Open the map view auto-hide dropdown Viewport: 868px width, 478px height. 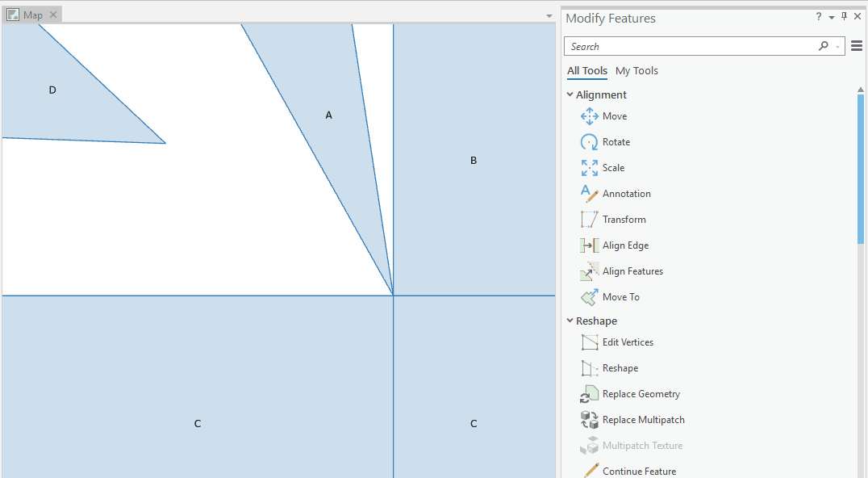[549, 14]
